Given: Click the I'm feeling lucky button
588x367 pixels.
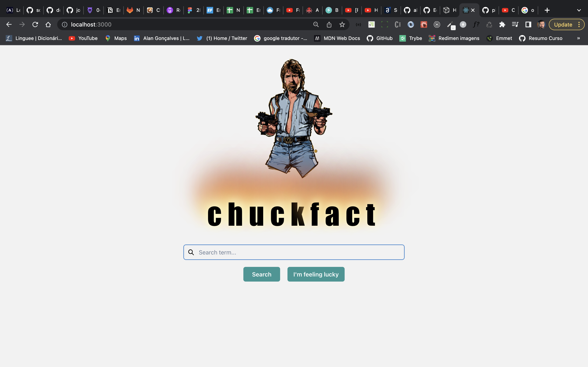Looking at the screenshot, I should pos(316,274).
